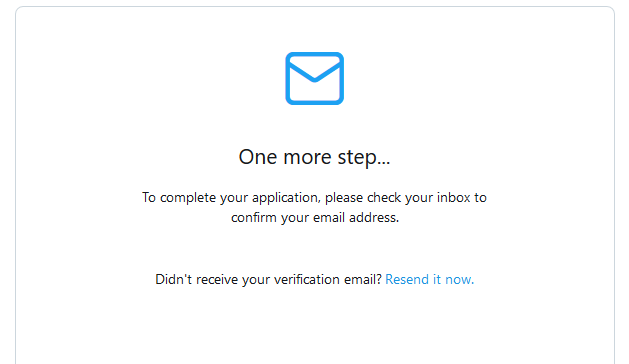Click the word "step..." in the heading
This screenshot has width=629, height=364.
(x=364, y=158)
